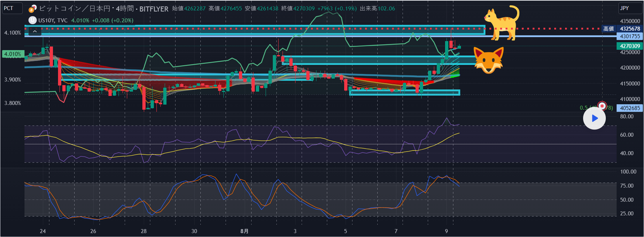Screen dimensions: 644x237
Task: Click the green 4.010% yield label
Action: tap(12, 54)
